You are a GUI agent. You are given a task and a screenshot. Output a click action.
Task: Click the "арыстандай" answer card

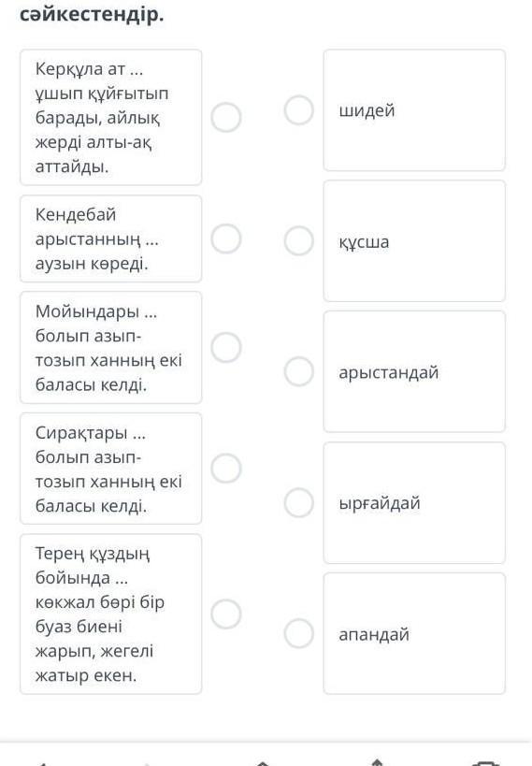tap(414, 371)
